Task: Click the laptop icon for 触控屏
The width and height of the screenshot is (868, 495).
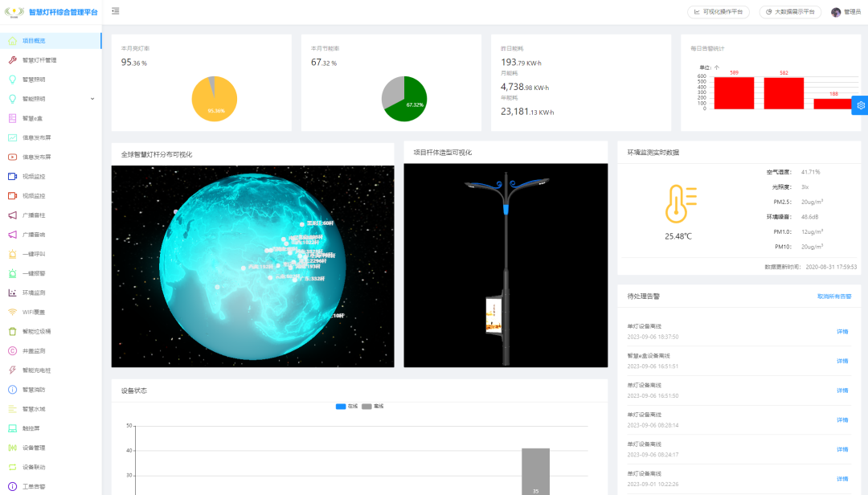Action: coord(12,428)
